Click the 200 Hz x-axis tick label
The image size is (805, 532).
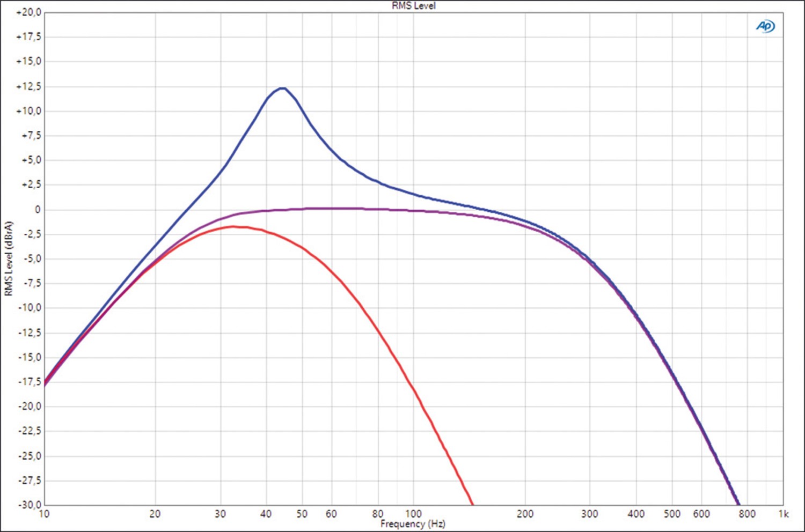[x=525, y=514]
